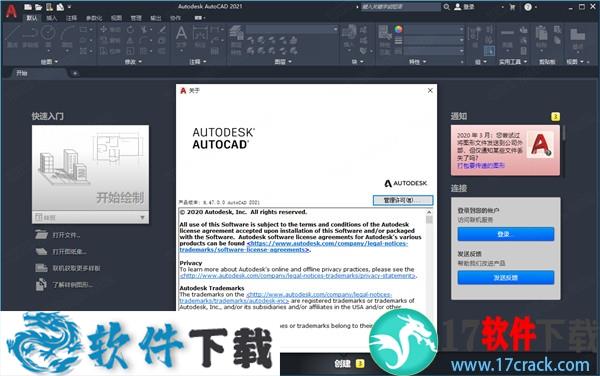This screenshot has height=376, width=600.
Task: Click the 管理许可 Manage License button
Action: point(403,200)
